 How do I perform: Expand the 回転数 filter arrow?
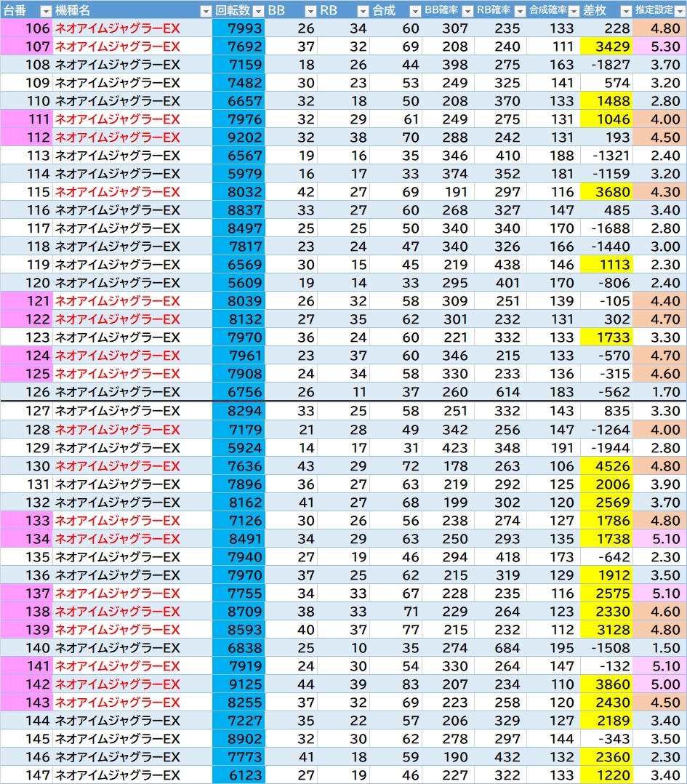[x=258, y=11]
